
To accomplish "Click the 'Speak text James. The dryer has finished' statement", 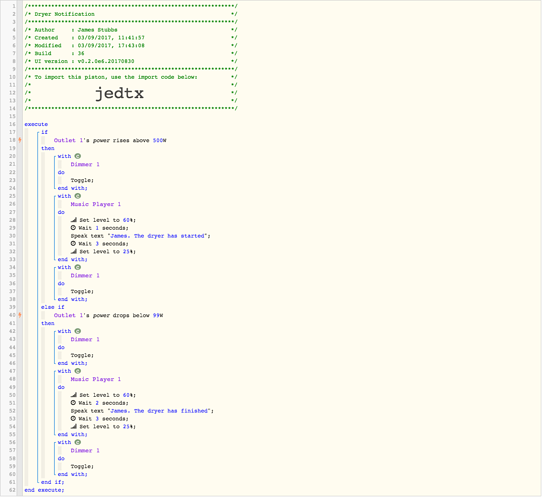I will (x=143, y=412).
